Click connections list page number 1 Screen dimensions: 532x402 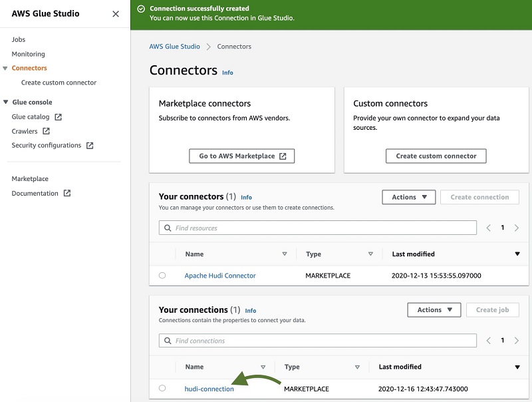point(503,341)
